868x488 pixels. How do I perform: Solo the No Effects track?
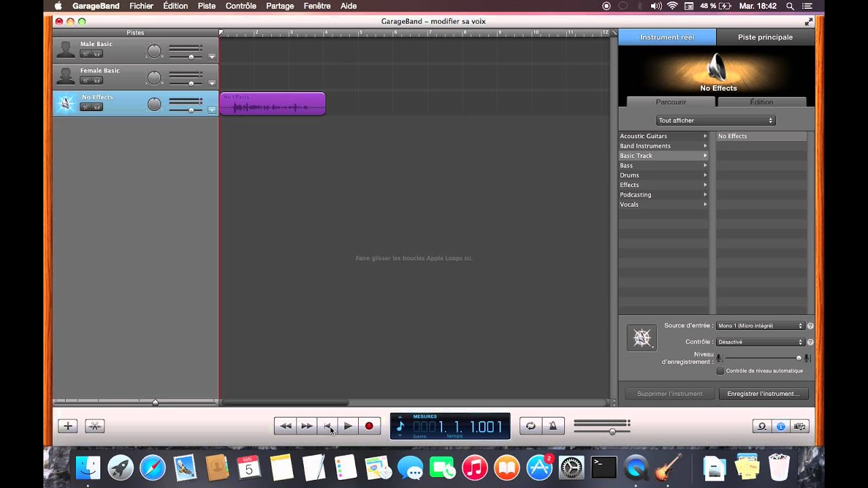point(98,107)
